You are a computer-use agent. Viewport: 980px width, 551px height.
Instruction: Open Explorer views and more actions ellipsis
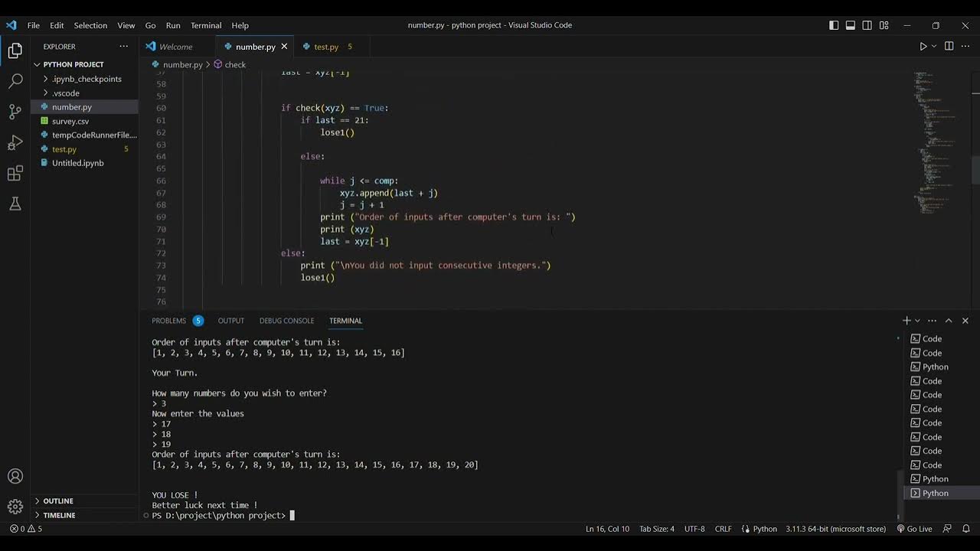pos(123,47)
